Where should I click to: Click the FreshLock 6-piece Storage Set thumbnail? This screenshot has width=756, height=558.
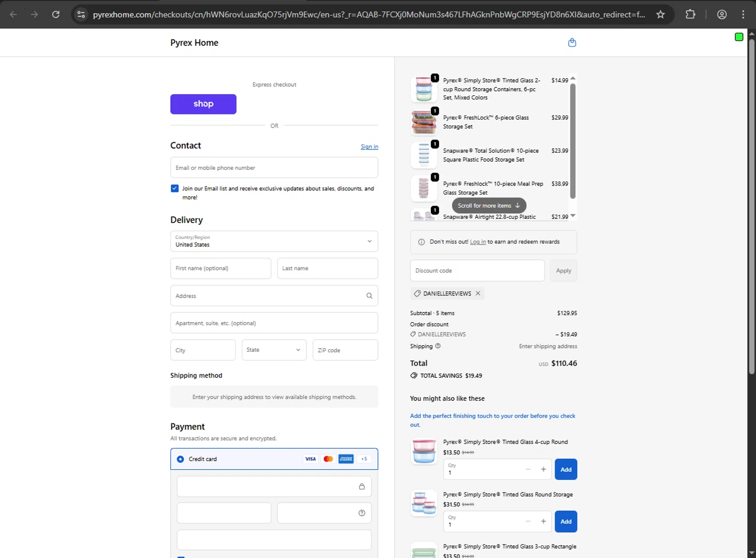[424, 122]
